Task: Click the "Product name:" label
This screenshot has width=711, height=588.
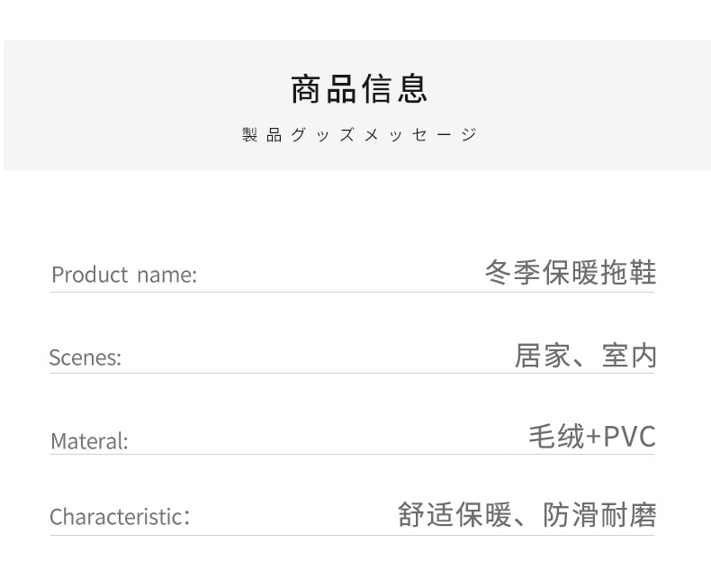Action: click(124, 275)
